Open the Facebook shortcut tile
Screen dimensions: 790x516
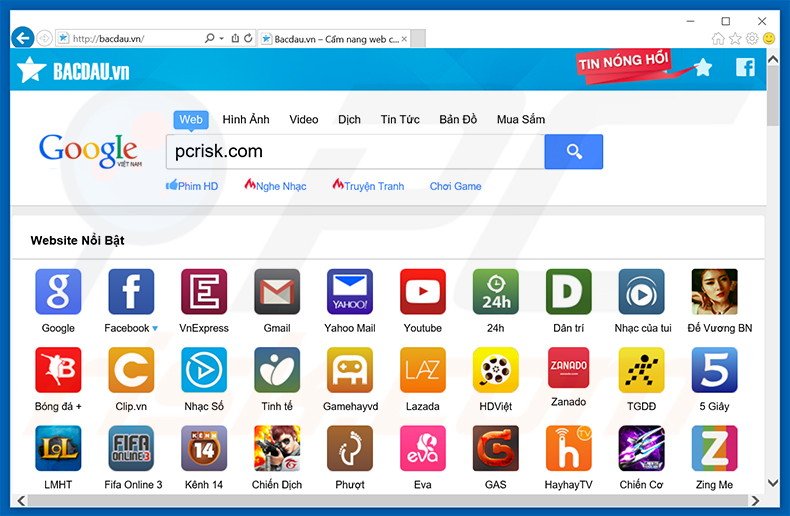(131, 292)
